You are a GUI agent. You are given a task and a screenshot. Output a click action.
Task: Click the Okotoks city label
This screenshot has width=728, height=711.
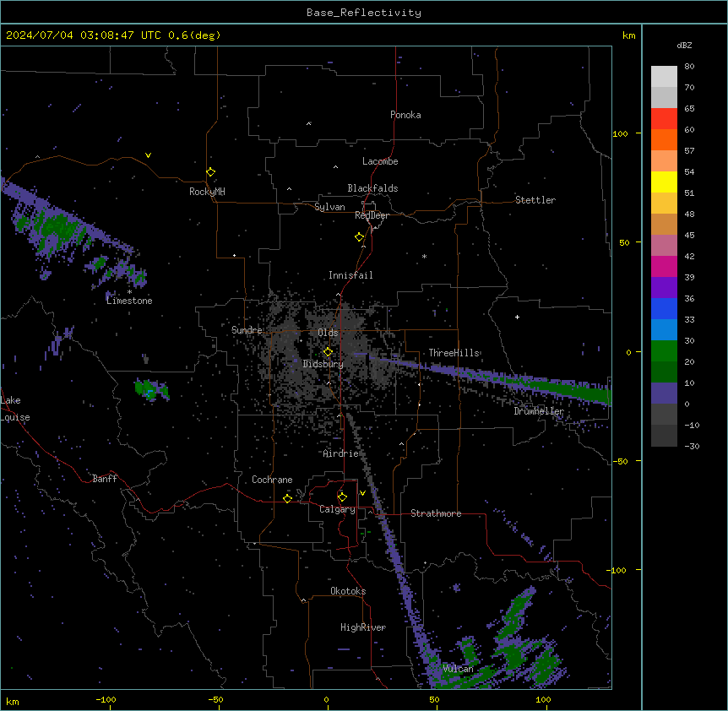coord(348,591)
